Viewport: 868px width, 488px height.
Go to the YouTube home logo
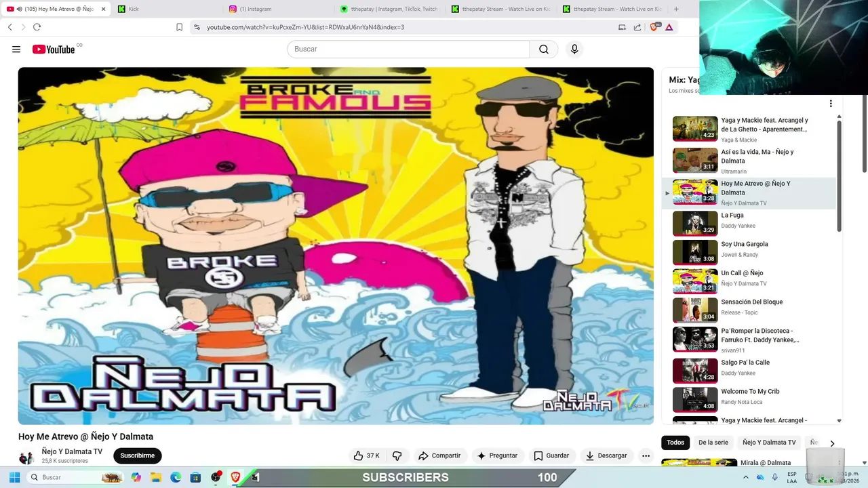pyautogui.click(x=54, y=49)
